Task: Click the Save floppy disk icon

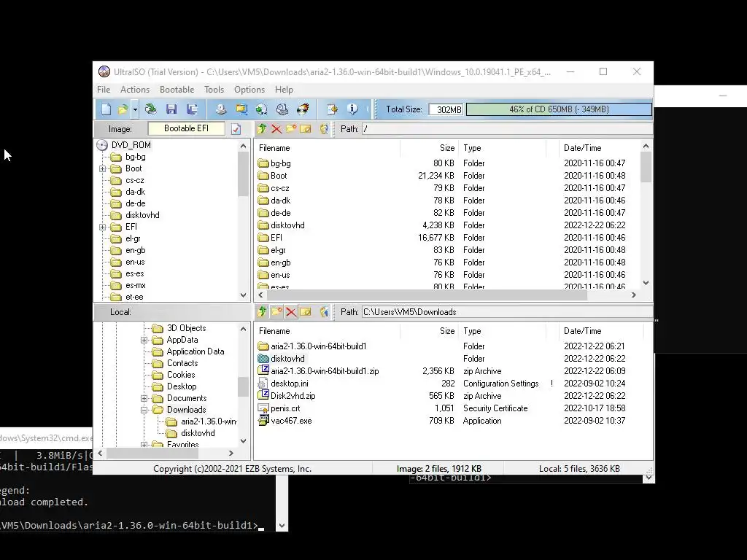Action: click(x=171, y=109)
